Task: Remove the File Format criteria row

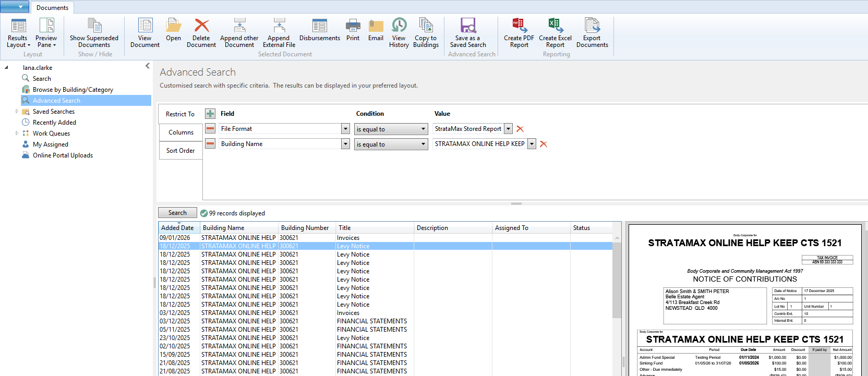Action: [x=210, y=129]
